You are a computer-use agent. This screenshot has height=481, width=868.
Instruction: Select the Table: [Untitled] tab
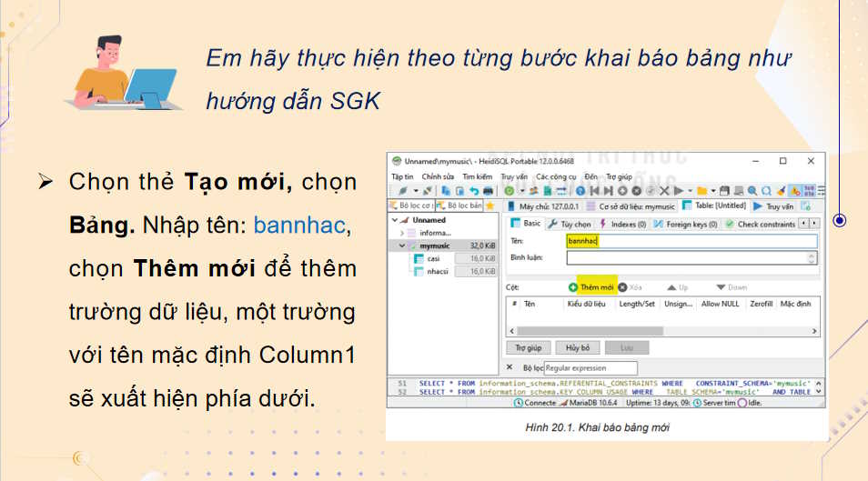click(714, 205)
